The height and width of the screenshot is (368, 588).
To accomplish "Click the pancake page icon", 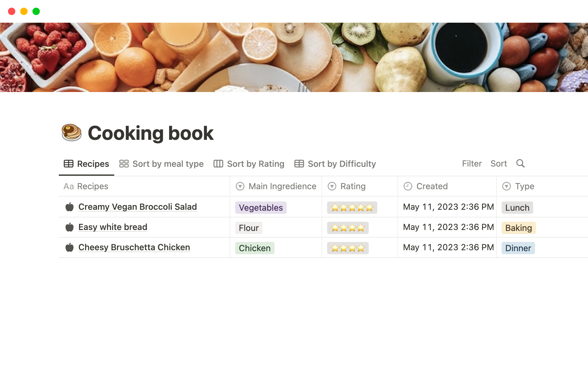I will 71,132.
